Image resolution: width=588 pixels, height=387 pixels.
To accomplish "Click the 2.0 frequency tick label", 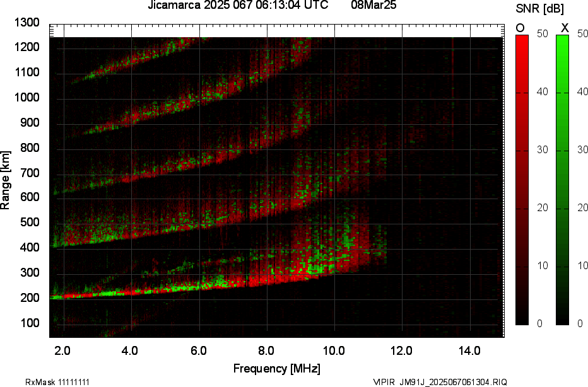I will [x=62, y=351].
